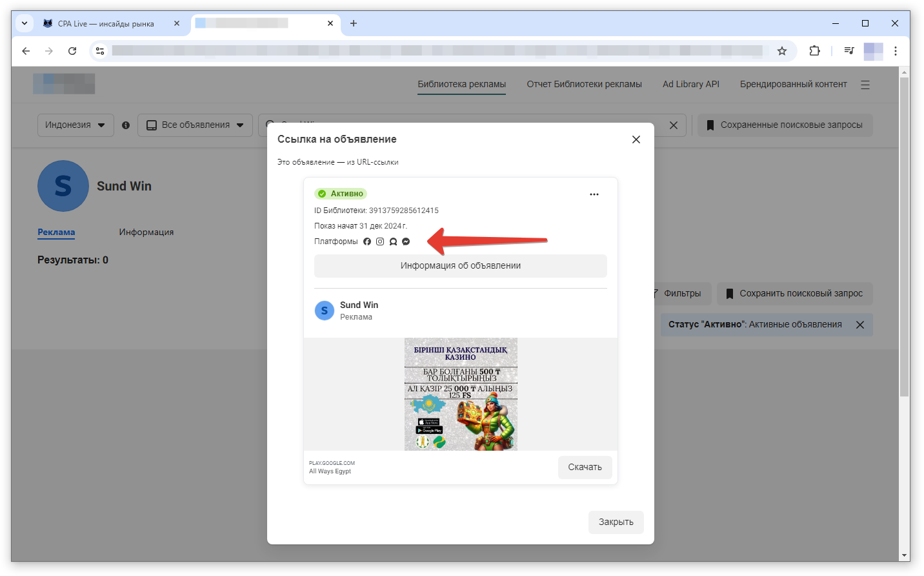Close the CPA Live browser tab
This screenshot has height=576, width=924.
(x=177, y=23)
